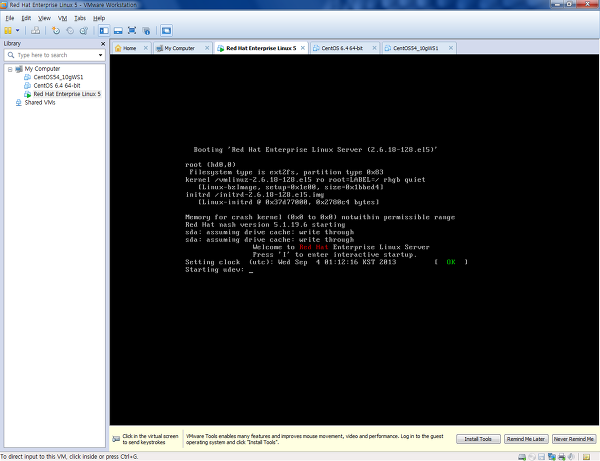Switch to the CentOS54_10gWS1 tab
The width and height of the screenshot is (600, 461).
click(416, 48)
